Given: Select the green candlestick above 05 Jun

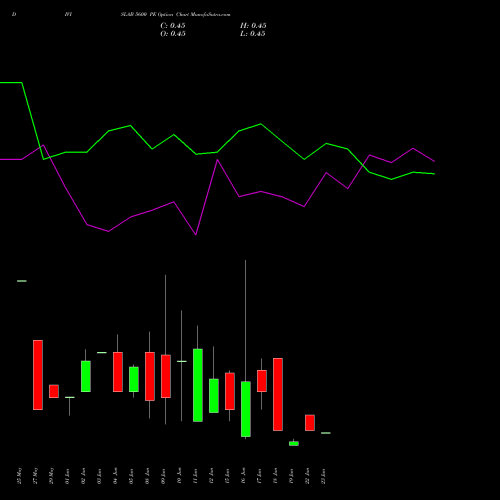Looking at the screenshot, I should (x=134, y=379).
